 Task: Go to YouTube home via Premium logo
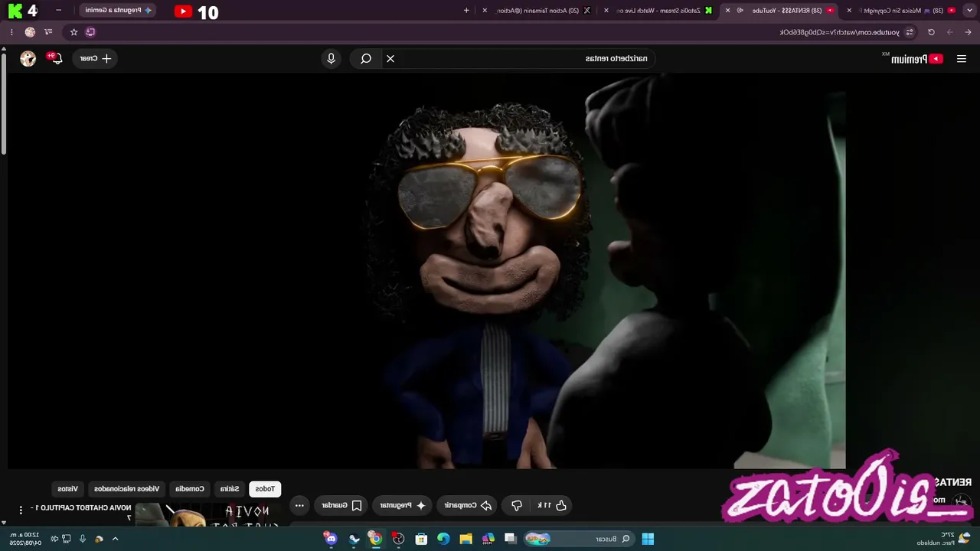(x=916, y=59)
